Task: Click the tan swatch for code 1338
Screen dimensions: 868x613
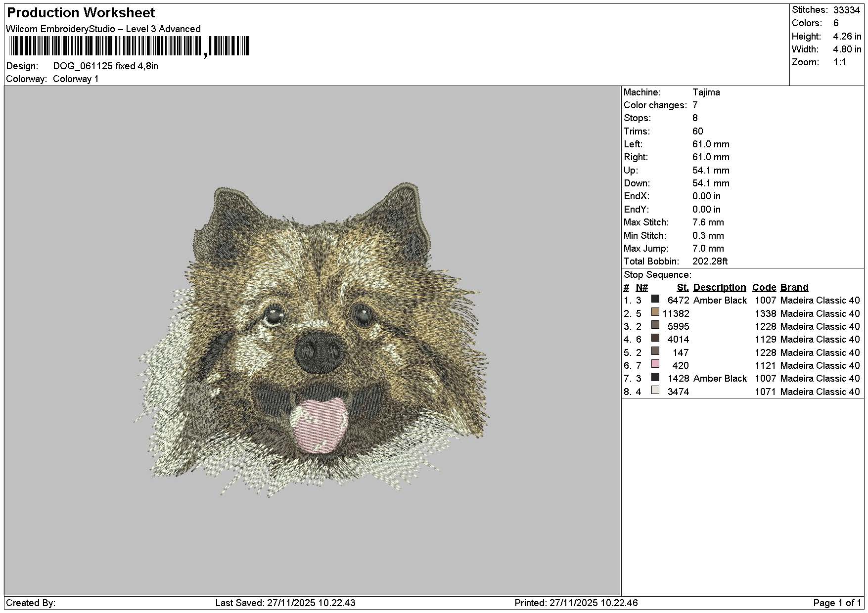Action: 655,312
